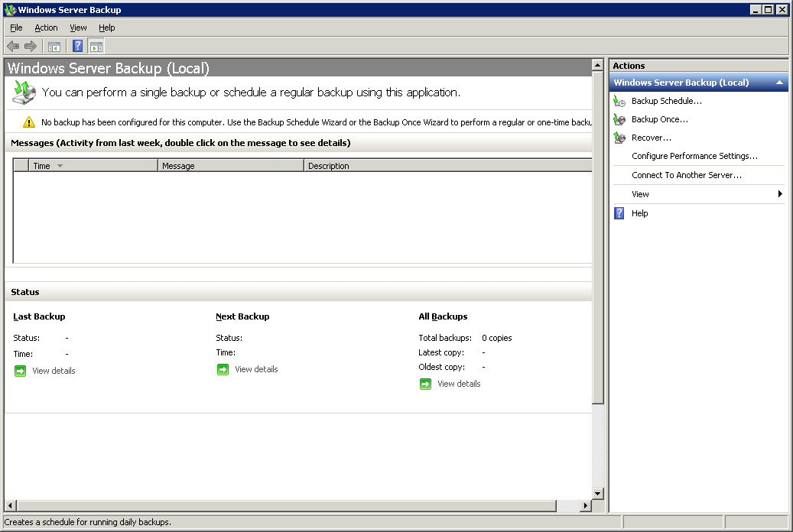Screen dimensions: 793x532
Task: Click the status bar schedule description
Action: click(87, 522)
